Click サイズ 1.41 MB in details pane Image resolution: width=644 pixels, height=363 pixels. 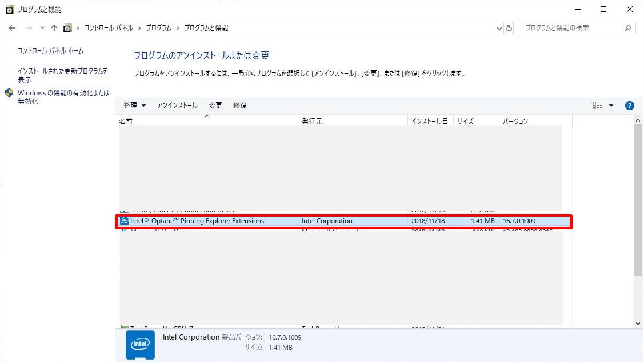tap(269, 348)
